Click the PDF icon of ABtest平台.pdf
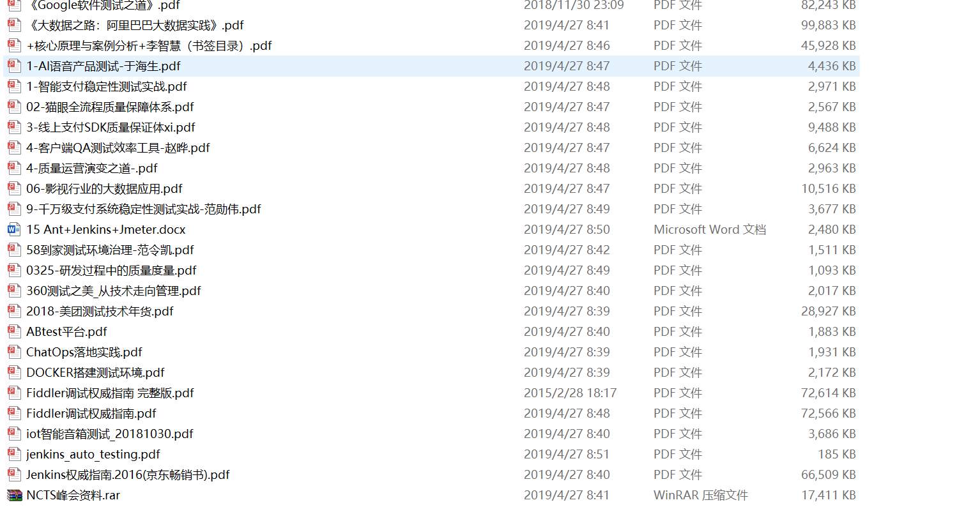Image resolution: width=980 pixels, height=507 pixels. [14, 331]
